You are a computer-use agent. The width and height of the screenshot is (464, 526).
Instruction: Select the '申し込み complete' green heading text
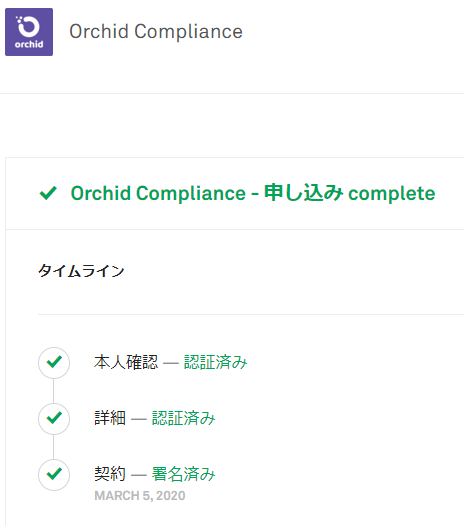[349, 193]
